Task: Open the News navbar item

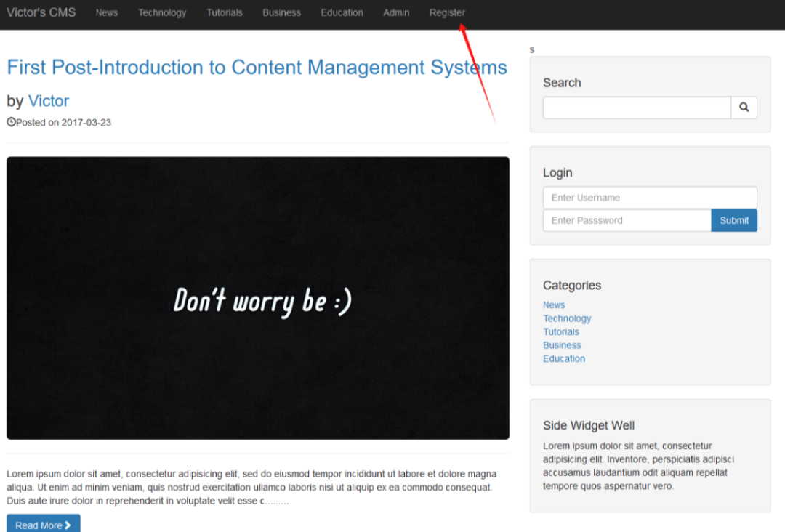Action: (106, 12)
